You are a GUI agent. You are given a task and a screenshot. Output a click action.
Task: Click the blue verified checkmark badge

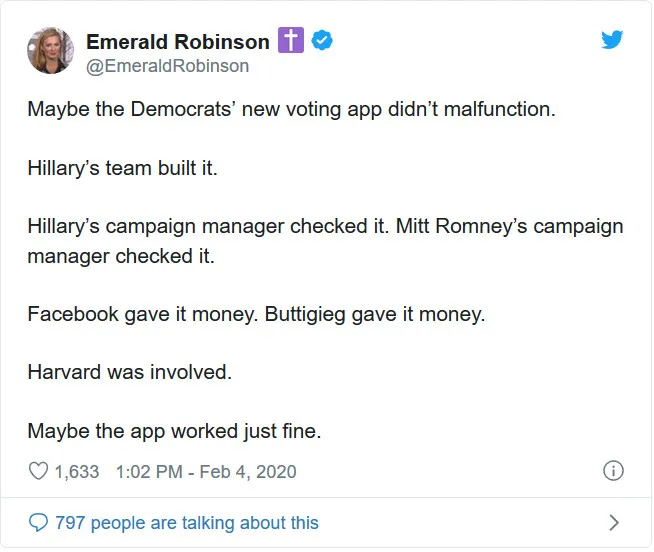coord(322,40)
